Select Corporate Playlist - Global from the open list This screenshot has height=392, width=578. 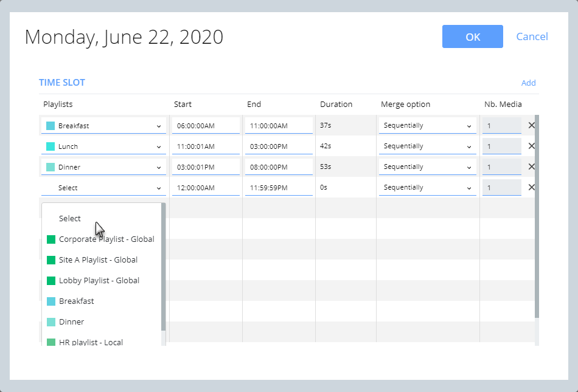tap(106, 239)
